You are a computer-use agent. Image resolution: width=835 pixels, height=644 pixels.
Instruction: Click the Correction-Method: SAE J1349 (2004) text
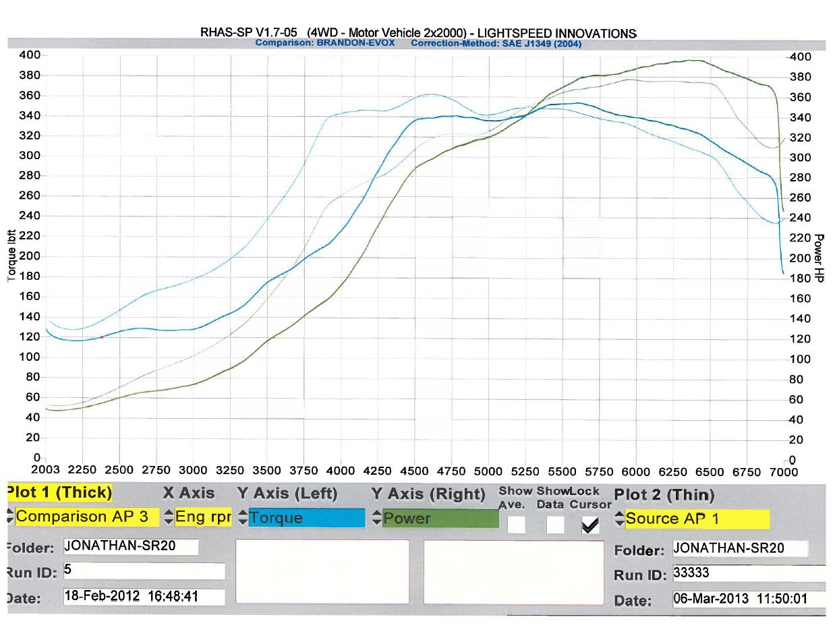point(496,44)
